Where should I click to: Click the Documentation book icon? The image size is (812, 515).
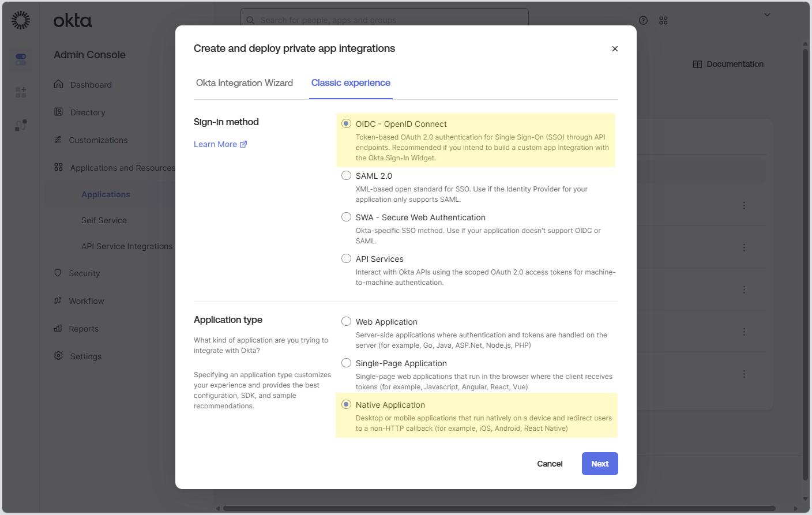[697, 64]
